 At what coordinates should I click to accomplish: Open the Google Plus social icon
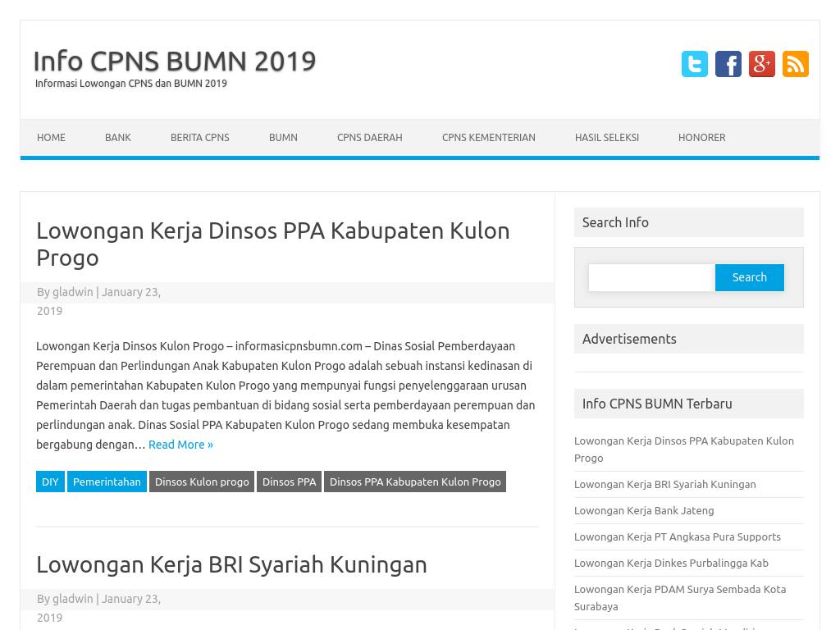pos(761,64)
